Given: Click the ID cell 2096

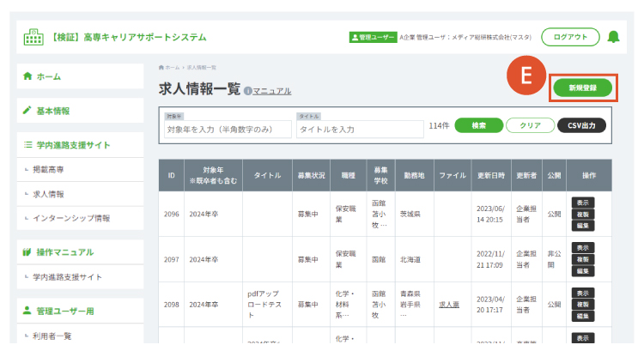Looking at the screenshot, I should (x=171, y=214).
